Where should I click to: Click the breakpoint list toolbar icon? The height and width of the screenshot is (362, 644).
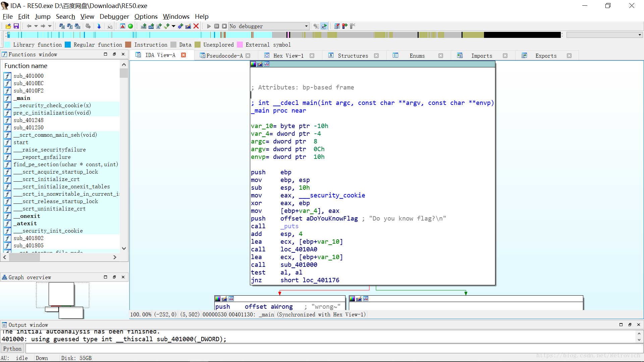[337, 26]
